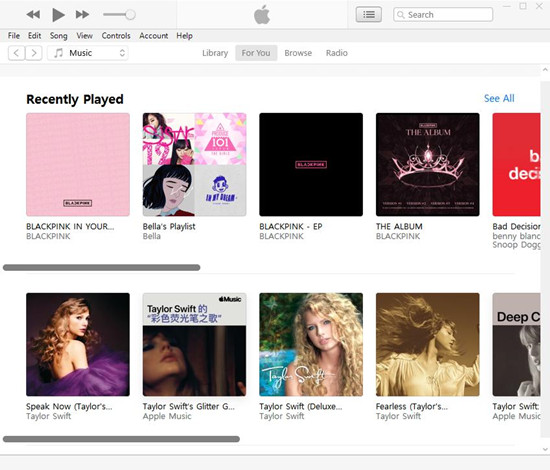550x470 pixels.
Task: Click Taylor Swift artist under Fearless
Action: click(398, 416)
